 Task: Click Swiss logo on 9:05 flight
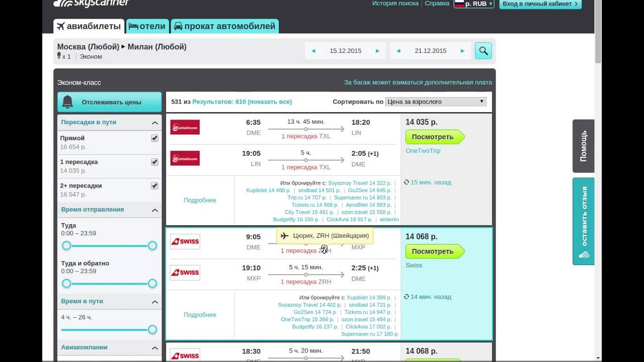[185, 241]
